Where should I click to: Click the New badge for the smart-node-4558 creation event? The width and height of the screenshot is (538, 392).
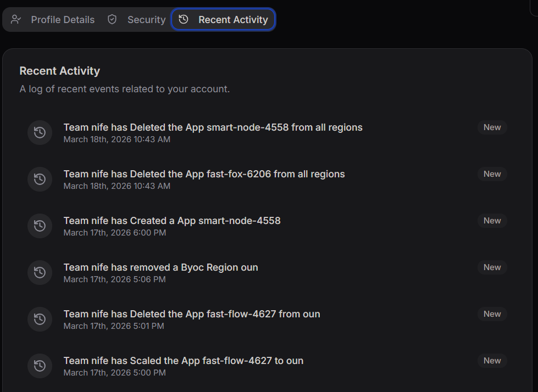[x=491, y=220]
